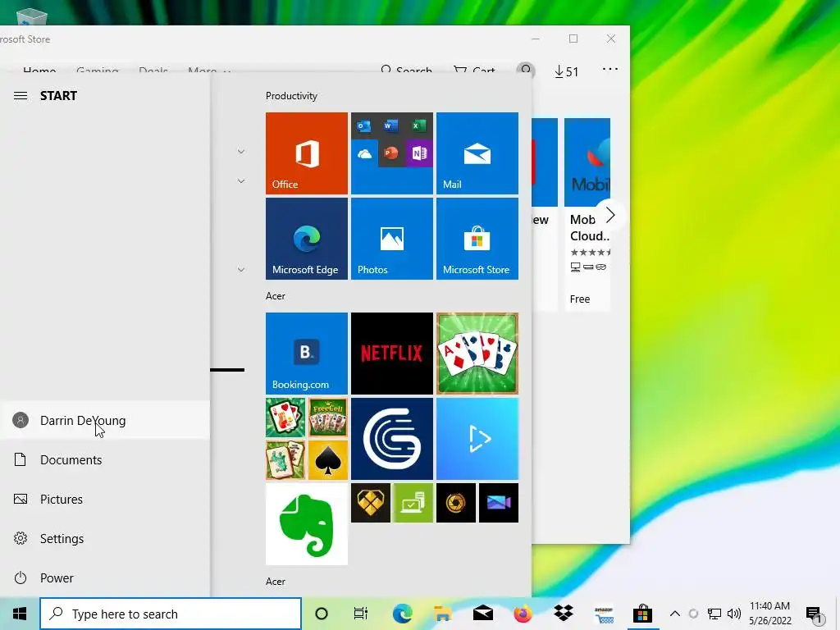Show next apps in the Store carousel
The width and height of the screenshot is (840, 630).
(x=610, y=216)
